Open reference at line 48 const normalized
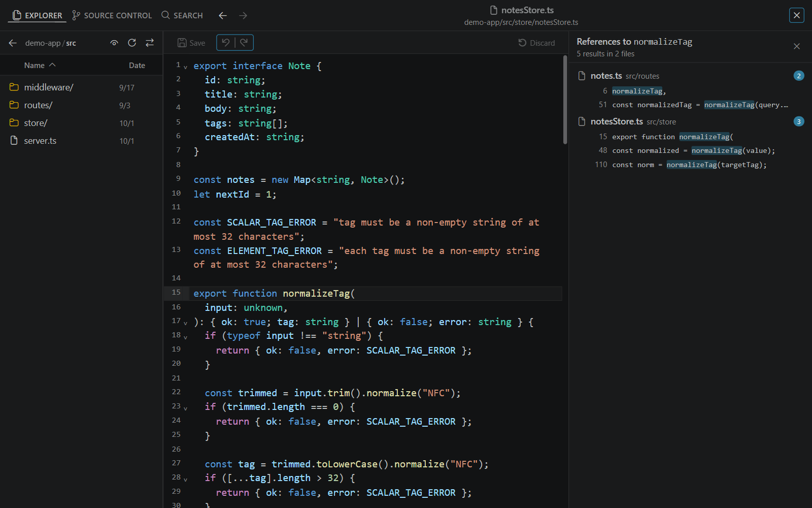The image size is (812, 508). 690,150
